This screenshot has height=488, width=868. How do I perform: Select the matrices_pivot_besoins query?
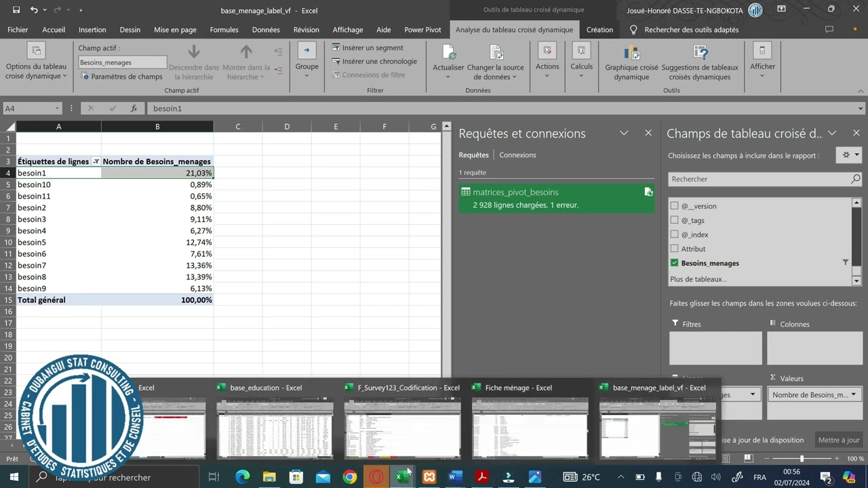coord(556,199)
